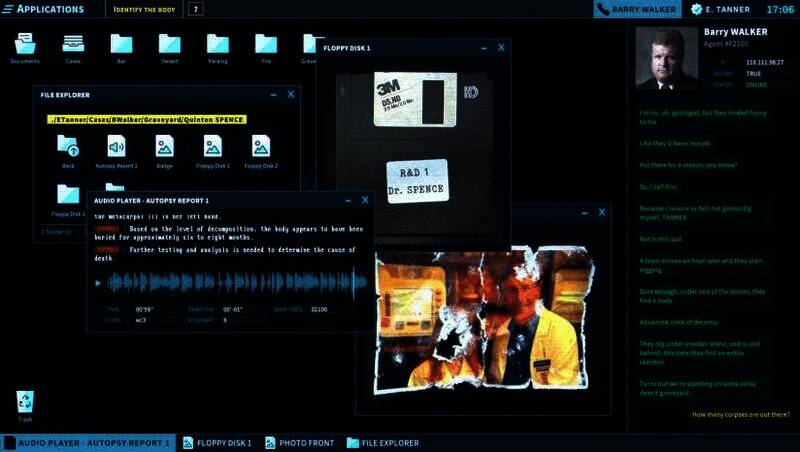The height and width of the screenshot is (452, 800).
Task: Open the Cases drawer icon
Action: pos(73,45)
